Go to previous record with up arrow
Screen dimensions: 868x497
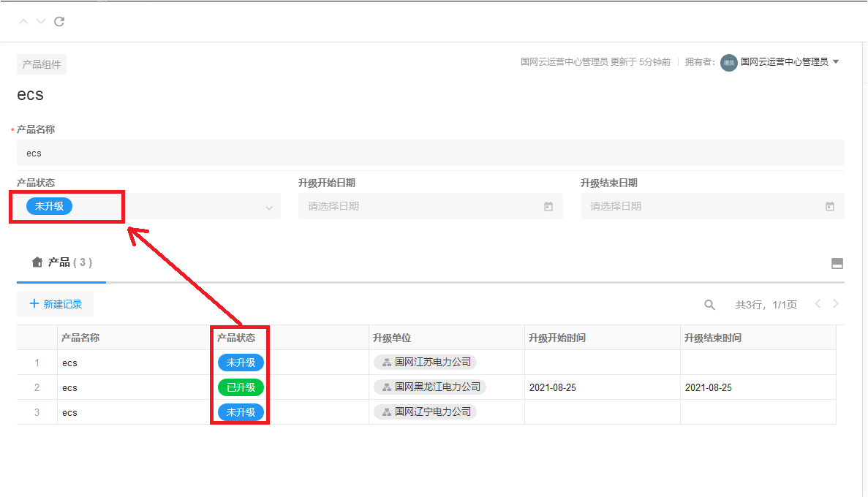click(23, 21)
